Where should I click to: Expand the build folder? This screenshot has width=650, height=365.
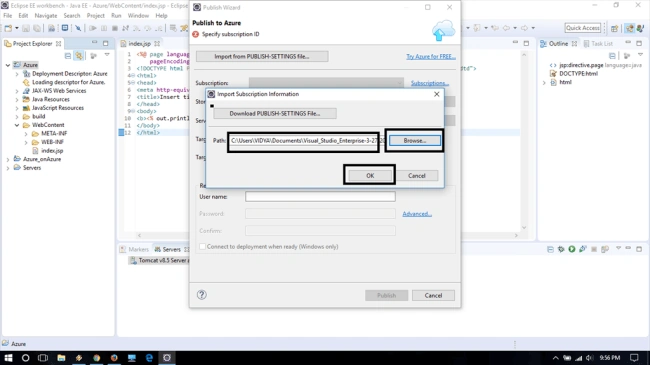click(x=17, y=117)
